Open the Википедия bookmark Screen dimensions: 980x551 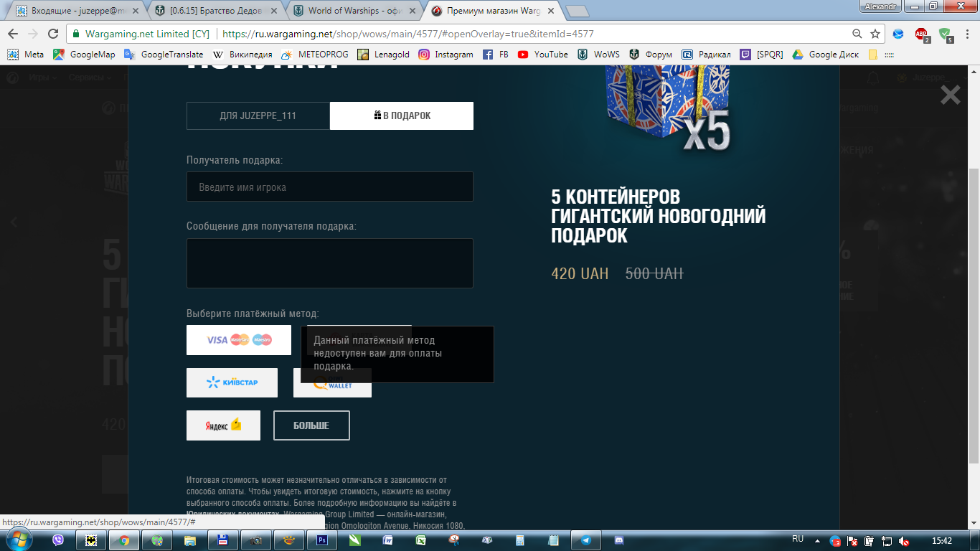coord(242,55)
